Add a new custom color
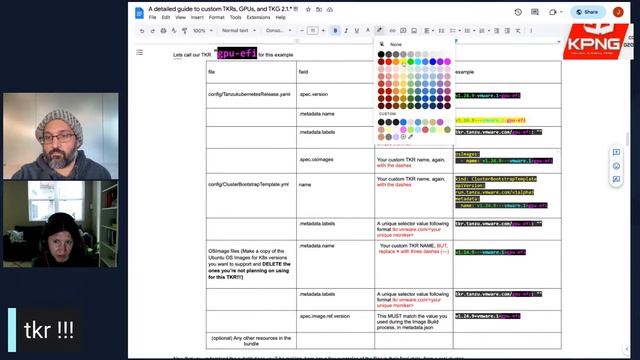Image resolution: width=640 pixels, height=360 pixels. pos(403,137)
